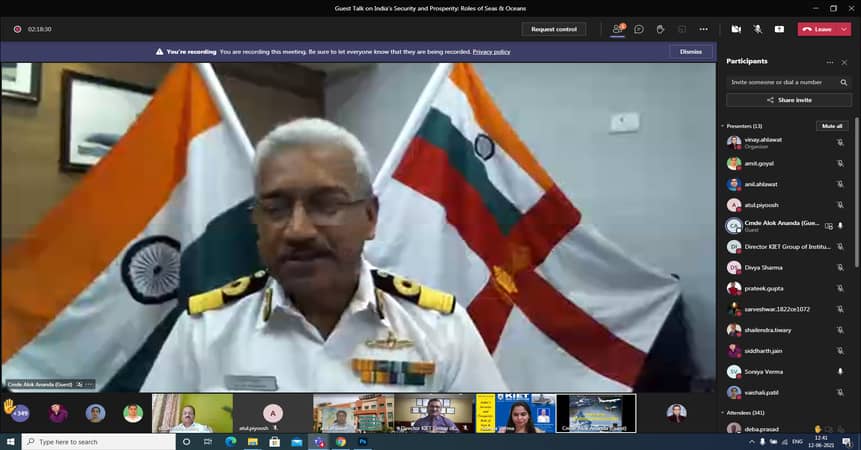Select prateek.gupta in participants list
The image size is (861, 450).
pyautogui.click(x=765, y=288)
